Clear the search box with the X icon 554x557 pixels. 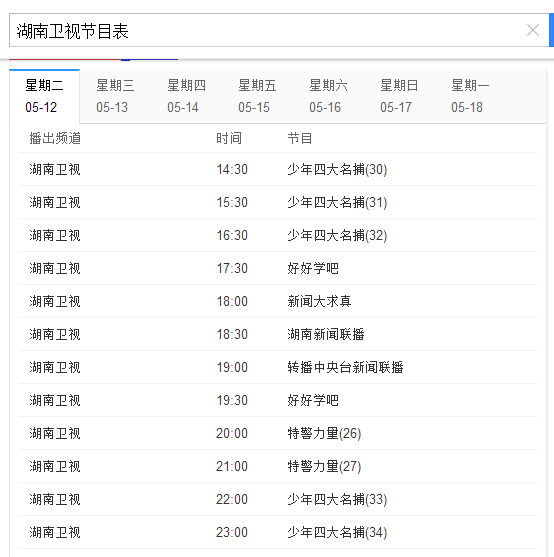[x=533, y=30]
